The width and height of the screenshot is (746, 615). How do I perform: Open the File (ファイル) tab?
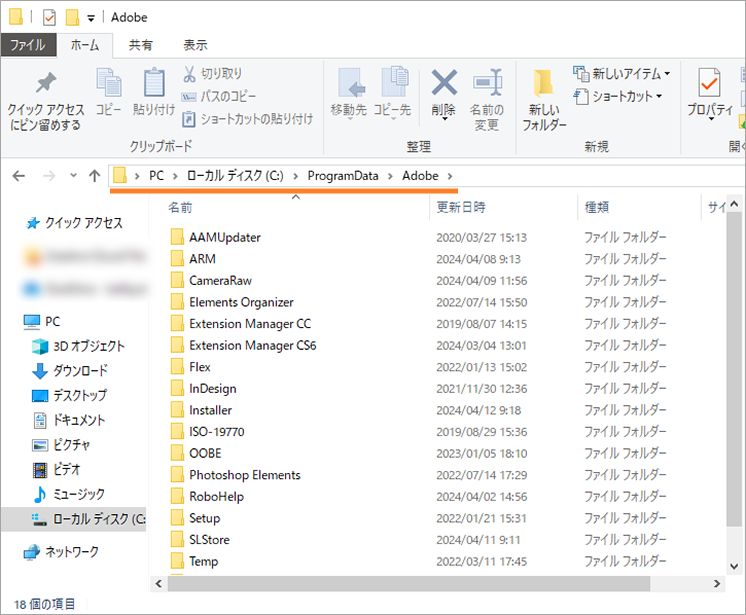[x=28, y=45]
